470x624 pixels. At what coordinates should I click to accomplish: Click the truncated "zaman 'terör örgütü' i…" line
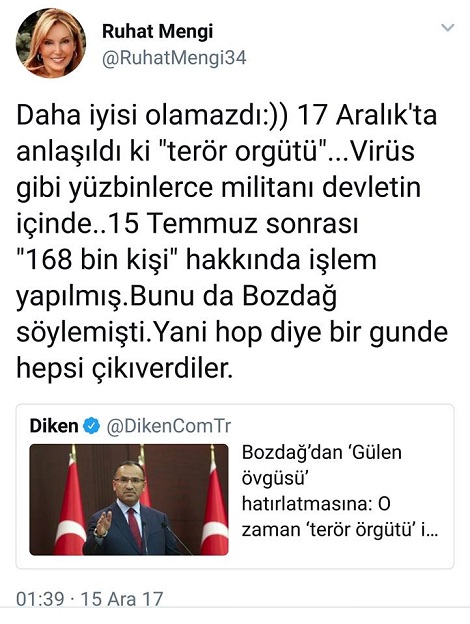tap(340, 530)
